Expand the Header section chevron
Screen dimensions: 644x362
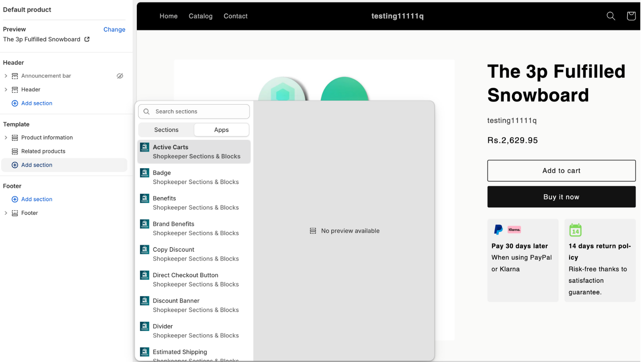(6, 89)
